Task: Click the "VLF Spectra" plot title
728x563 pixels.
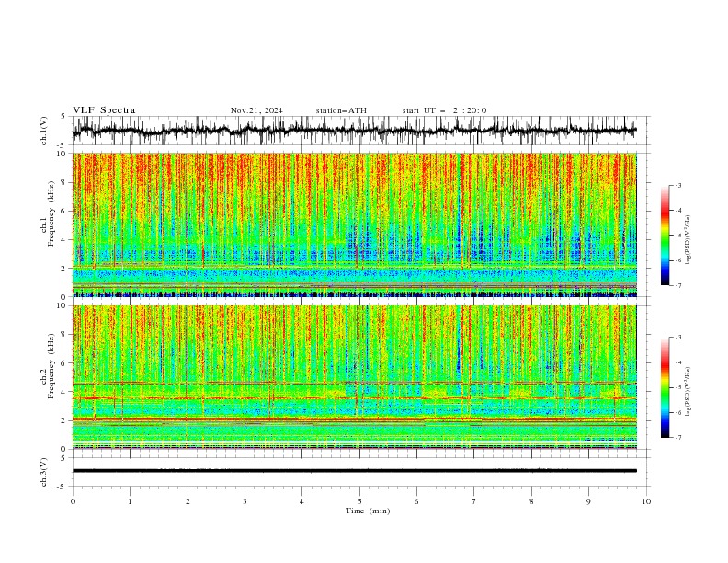Action: pos(104,110)
